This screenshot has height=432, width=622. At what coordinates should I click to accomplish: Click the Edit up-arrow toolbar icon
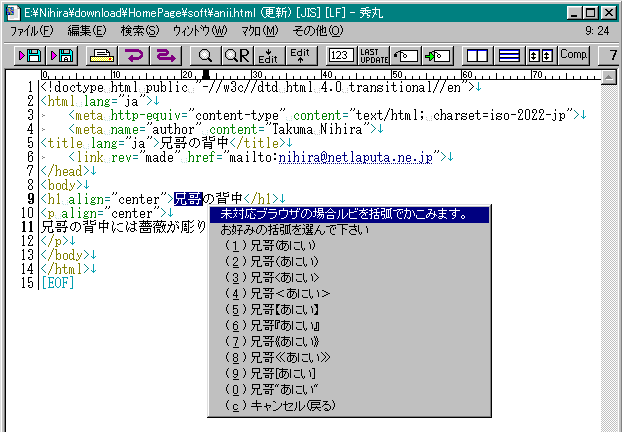click(299, 55)
